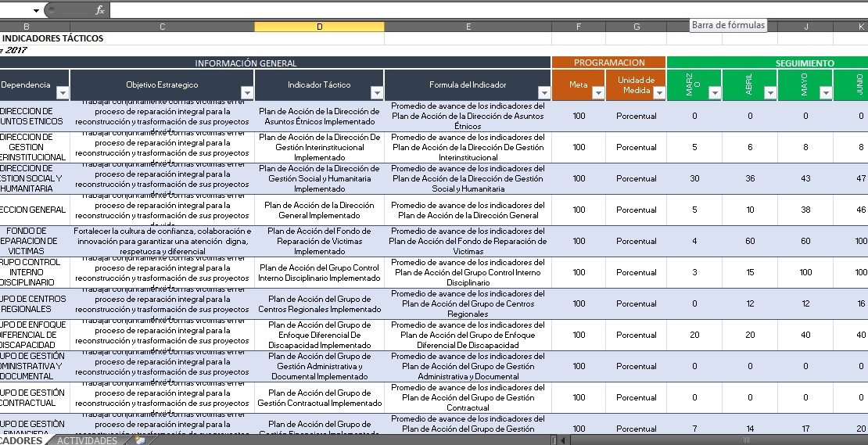The height and width of the screenshot is (445, 868).
Task: Click MARZO value 30 in Gestión Social row
Action: pos(694,178)
